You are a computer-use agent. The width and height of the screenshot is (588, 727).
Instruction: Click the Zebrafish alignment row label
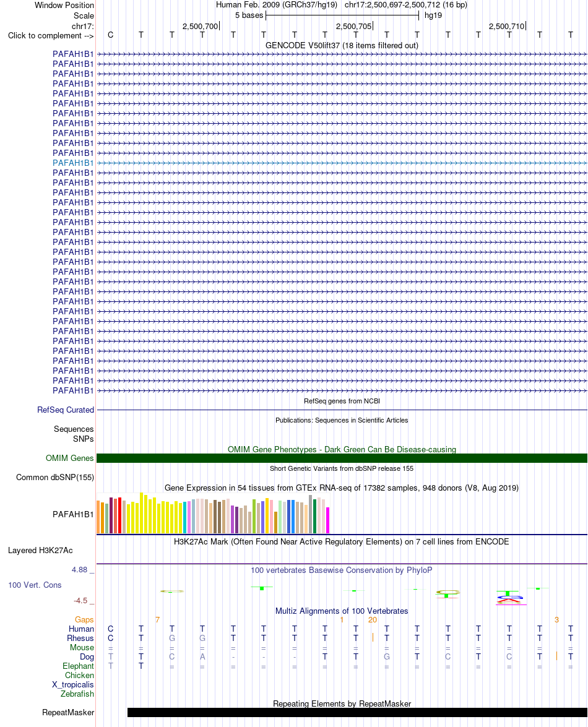[x=77, y=694]
